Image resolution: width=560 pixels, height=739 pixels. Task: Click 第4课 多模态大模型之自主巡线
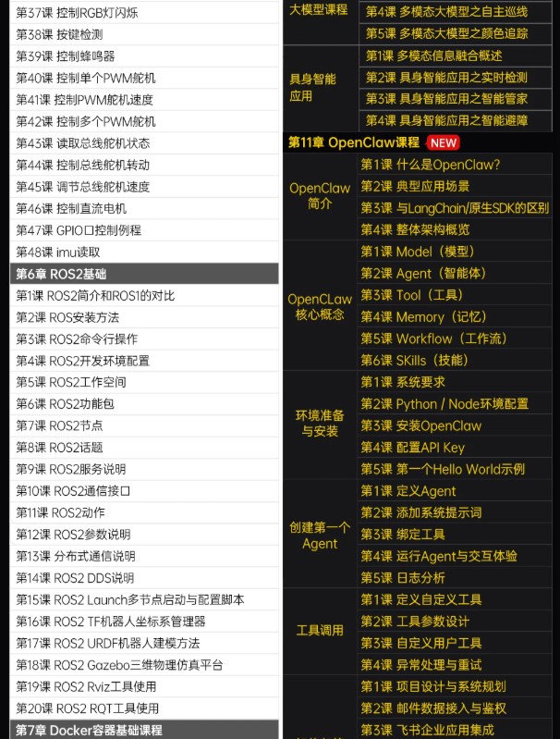tap(455, 12)
